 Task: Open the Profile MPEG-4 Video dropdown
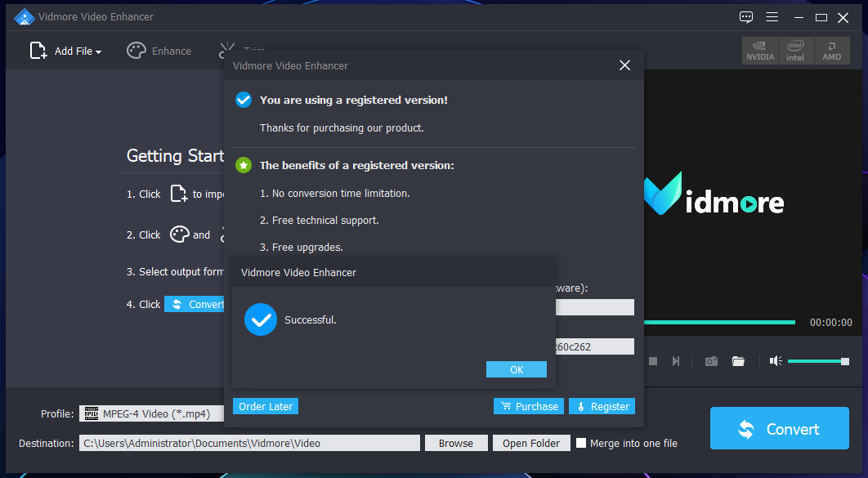click(152, 413)
